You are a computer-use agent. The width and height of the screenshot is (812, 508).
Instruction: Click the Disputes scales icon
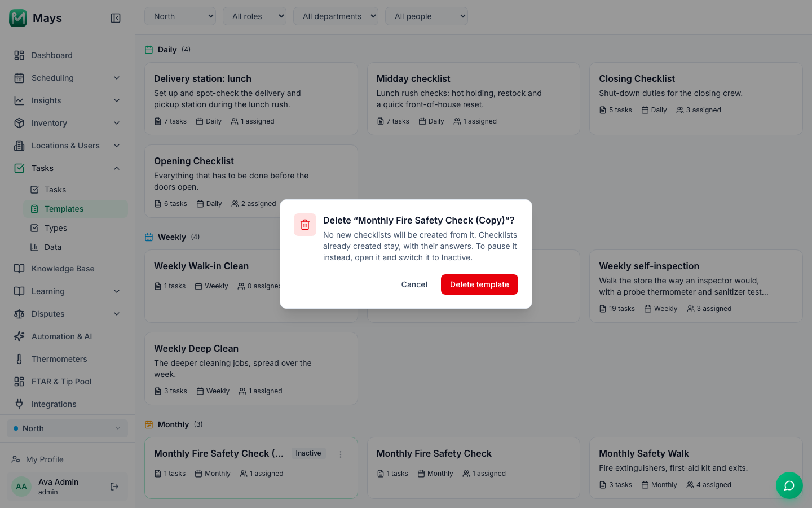click(19, 314)
